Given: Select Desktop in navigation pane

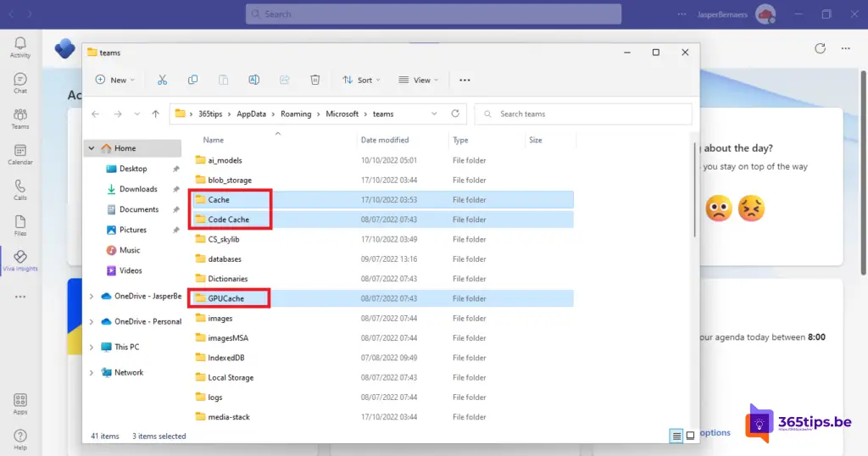Looking at the screenshot, I should pos(133,169).
